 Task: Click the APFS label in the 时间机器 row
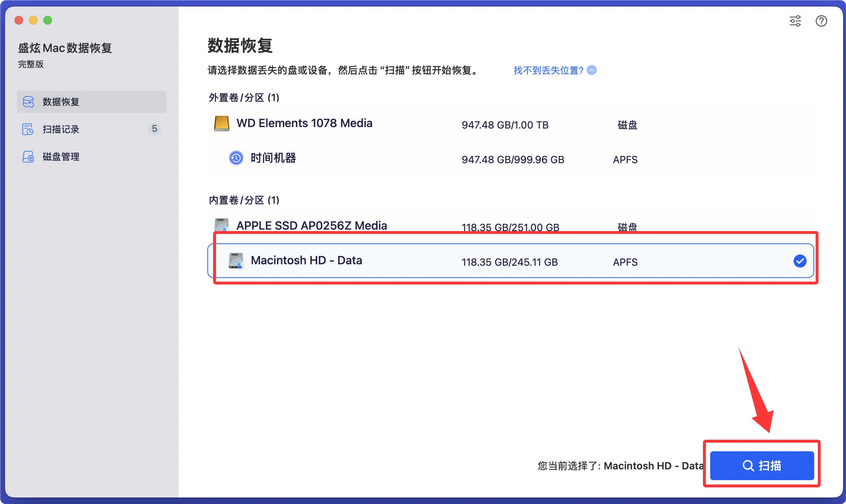625,160
